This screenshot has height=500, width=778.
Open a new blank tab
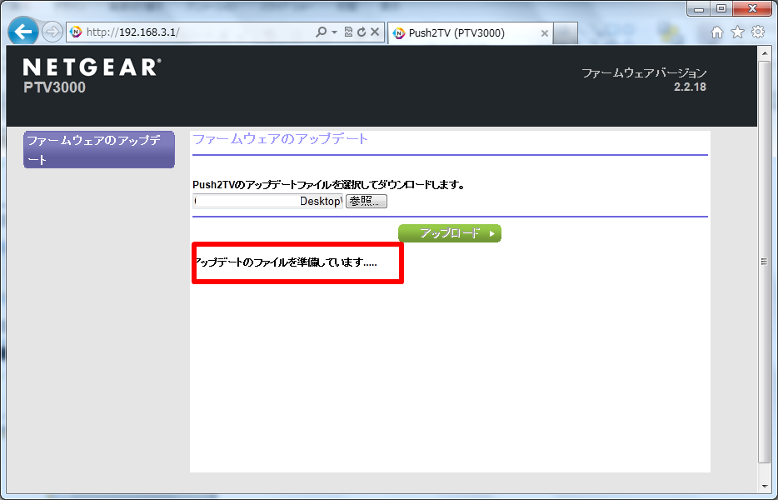565,33
